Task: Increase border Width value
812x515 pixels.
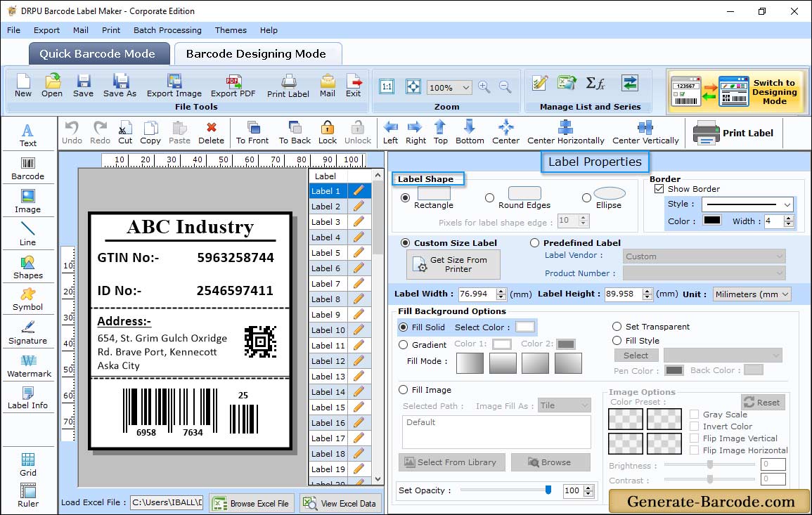Action: pyautogui.click(x=789, y=219)
